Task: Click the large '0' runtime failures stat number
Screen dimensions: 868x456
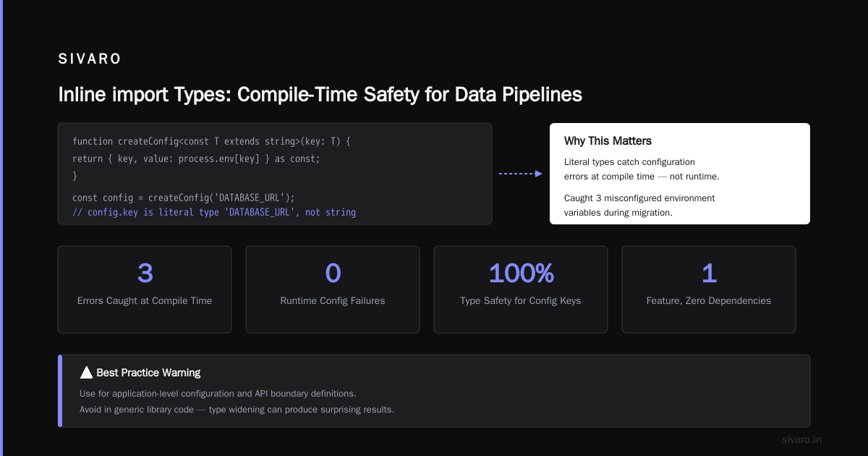Action: [x=333, y=273]
